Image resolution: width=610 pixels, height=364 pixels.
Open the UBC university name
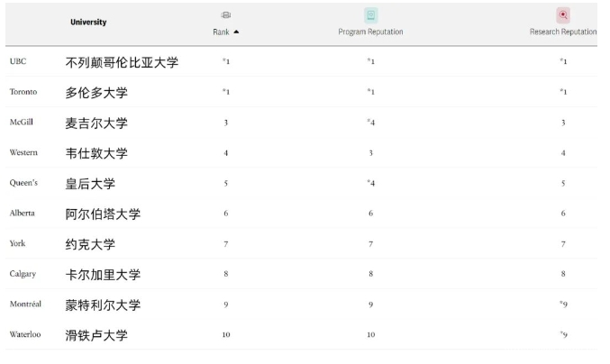(x=18, y=61)
